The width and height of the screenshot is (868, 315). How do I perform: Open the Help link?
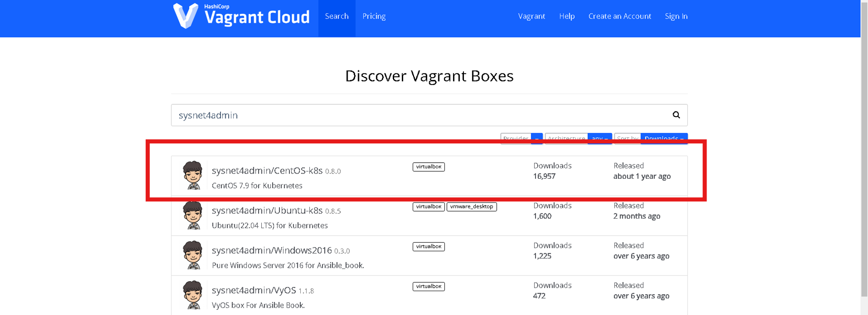(x=567, y=16)
